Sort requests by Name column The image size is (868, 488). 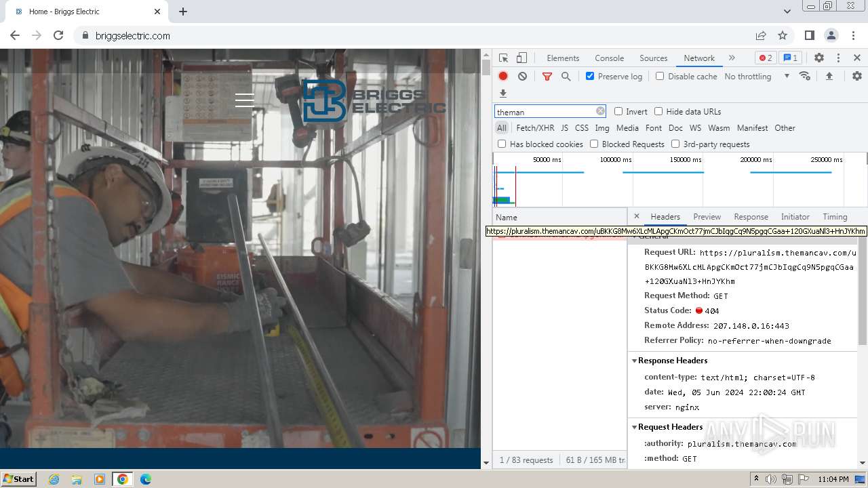point(560,217)
